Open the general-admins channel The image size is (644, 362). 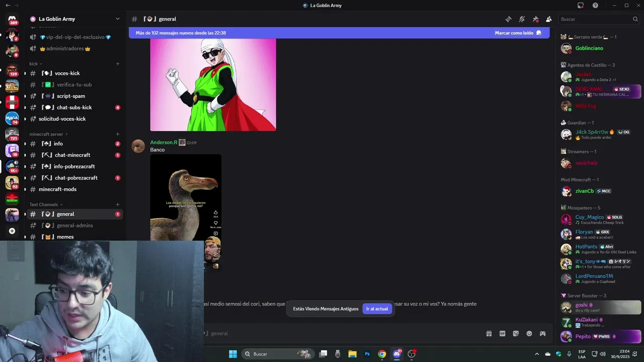tap(74, 226)
